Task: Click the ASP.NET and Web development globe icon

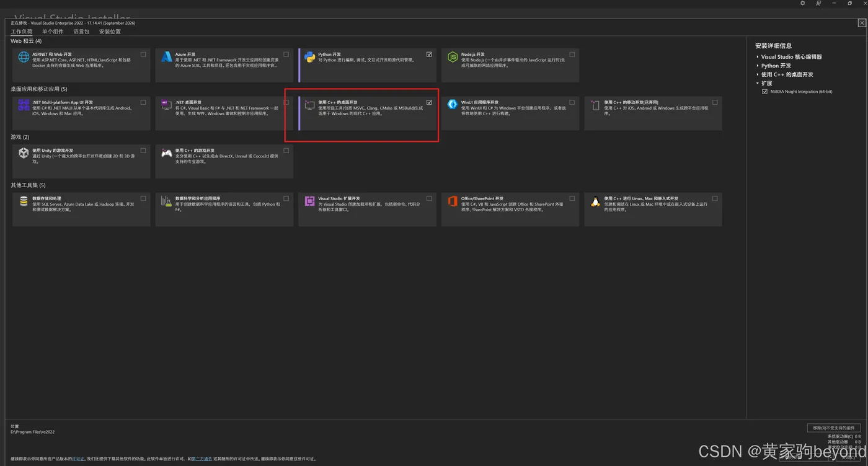Action: (24, 58)
